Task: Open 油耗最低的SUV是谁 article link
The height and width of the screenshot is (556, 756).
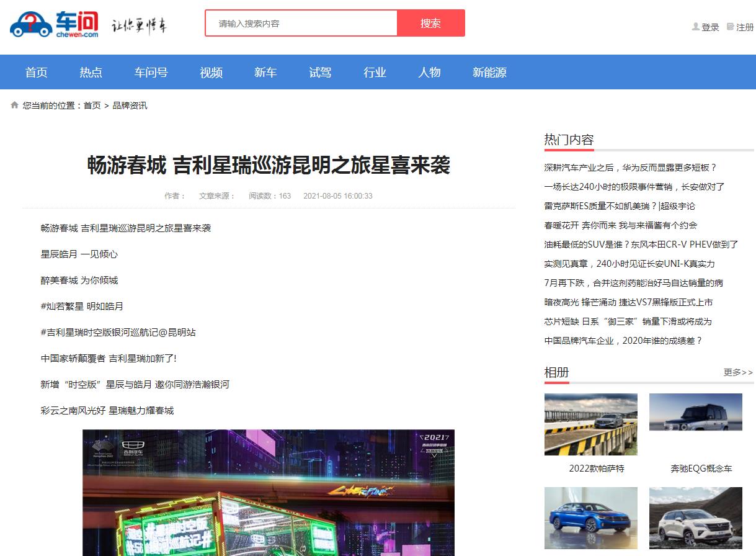Action: 641,244
